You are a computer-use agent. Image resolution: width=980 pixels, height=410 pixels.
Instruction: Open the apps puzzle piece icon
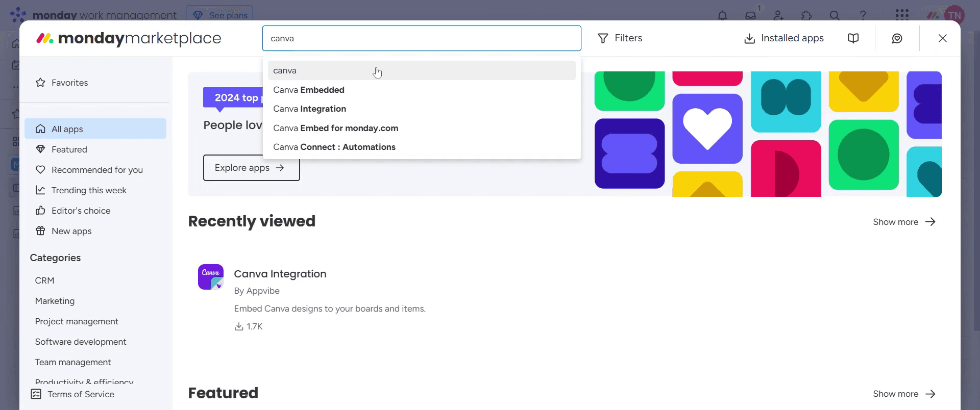tap(806, 15)
